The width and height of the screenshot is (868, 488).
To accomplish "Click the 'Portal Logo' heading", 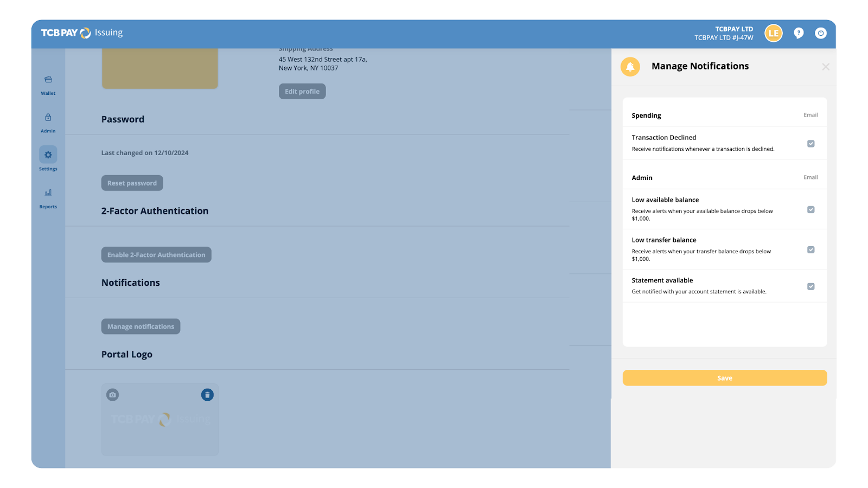I will click(127, 355).
